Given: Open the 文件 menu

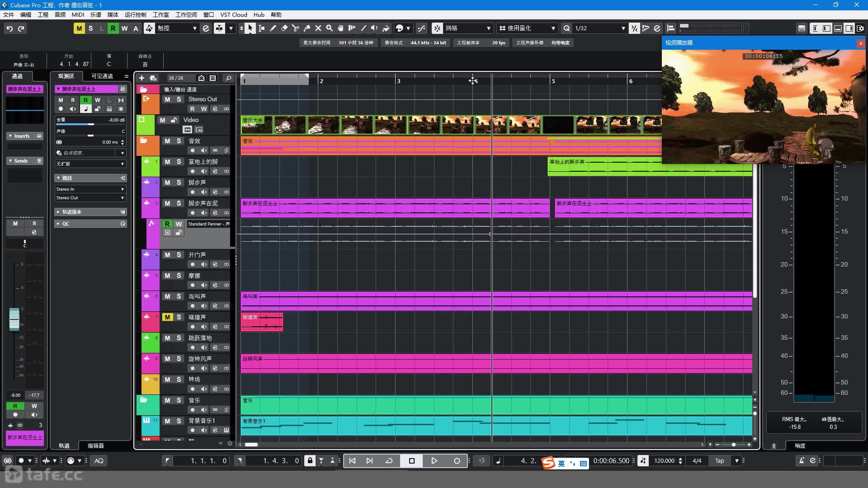Looking at the screenshot, I should [9, 14].
